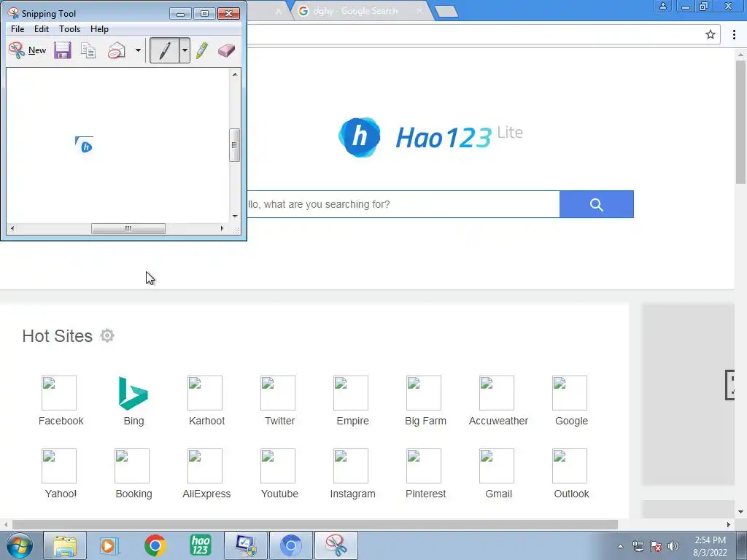The image size is (747, 560).
Task: Open Windows Explorer from taskbar
Action: (x=65, y=545)
